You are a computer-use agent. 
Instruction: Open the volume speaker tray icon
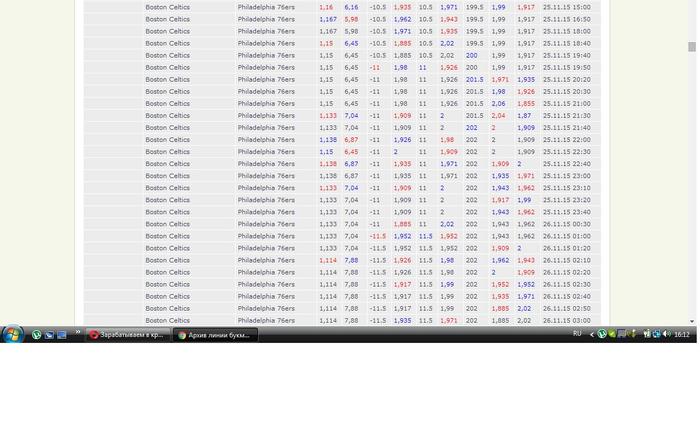[x=667, y=334]
